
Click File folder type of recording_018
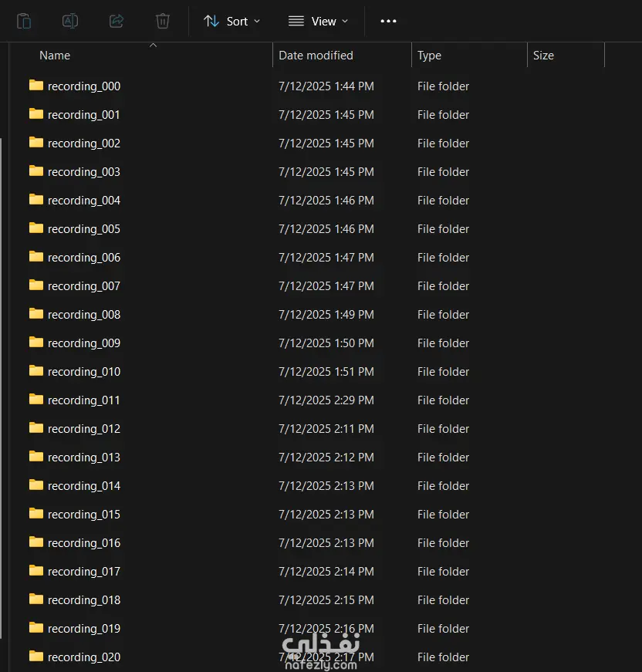point(443,600)
